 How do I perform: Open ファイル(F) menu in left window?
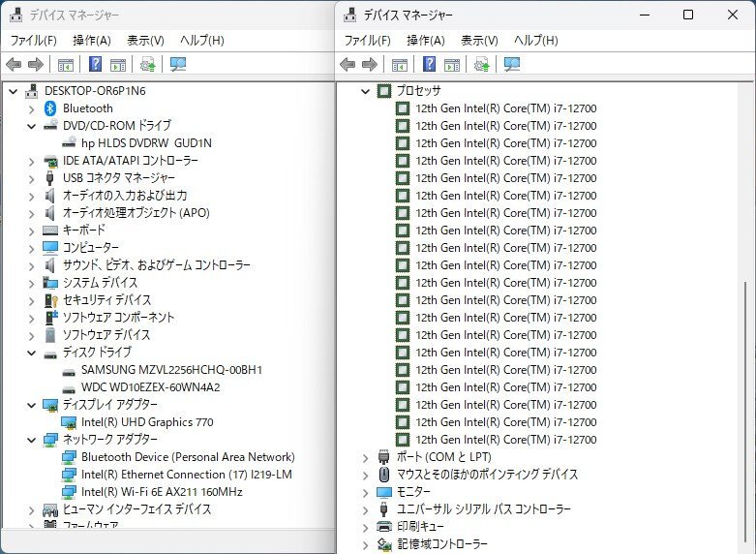[33, 40]
